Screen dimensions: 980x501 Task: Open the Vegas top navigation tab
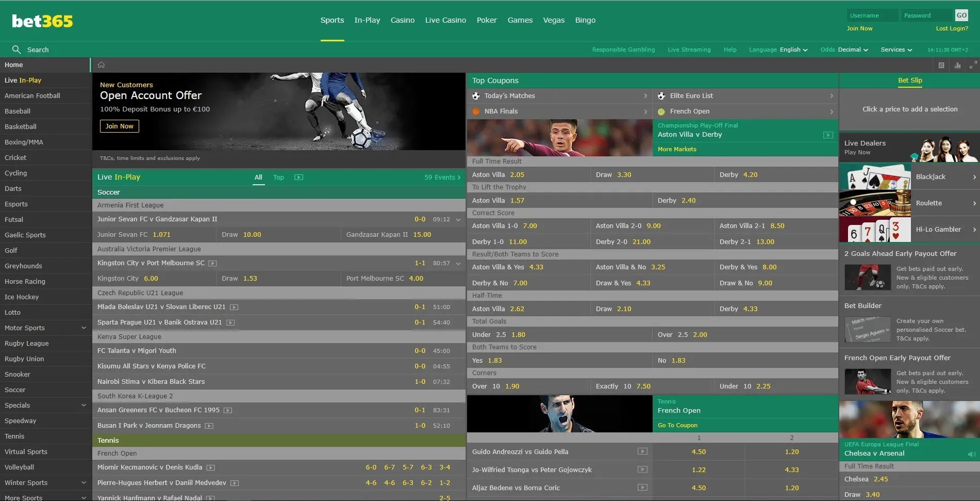click(554, 20)
